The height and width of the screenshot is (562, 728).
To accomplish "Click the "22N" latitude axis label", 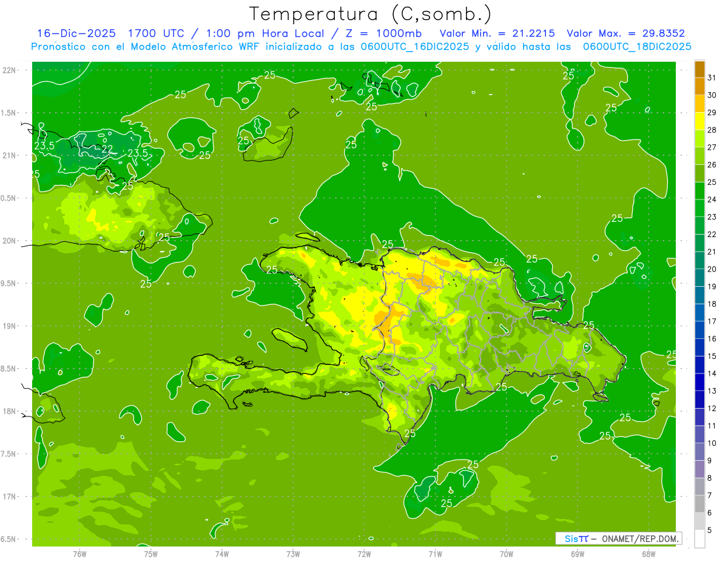I will point(10,70).
